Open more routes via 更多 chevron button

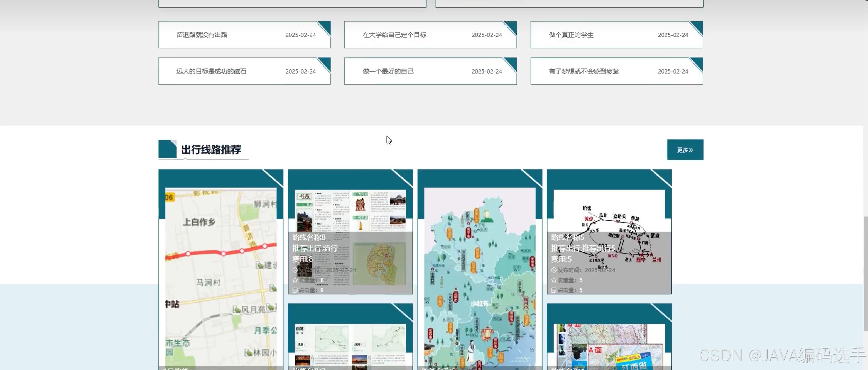click(685, 150)
